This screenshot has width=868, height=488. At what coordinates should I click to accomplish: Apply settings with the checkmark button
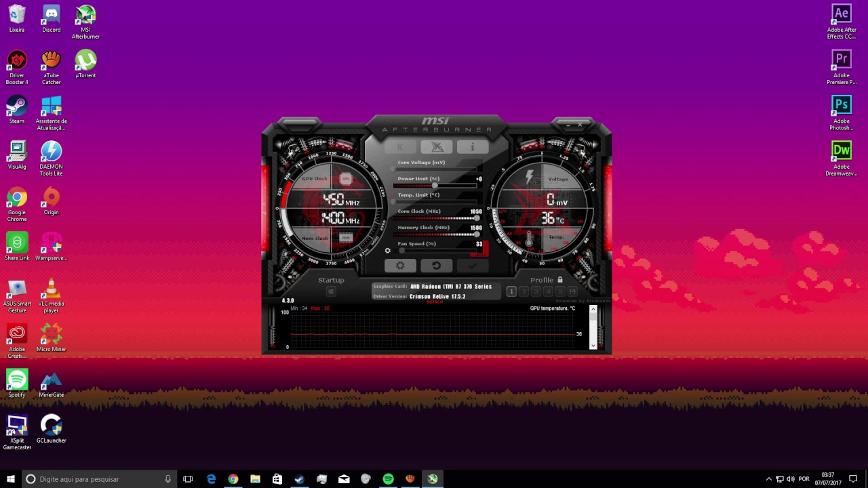click(472, 266)
